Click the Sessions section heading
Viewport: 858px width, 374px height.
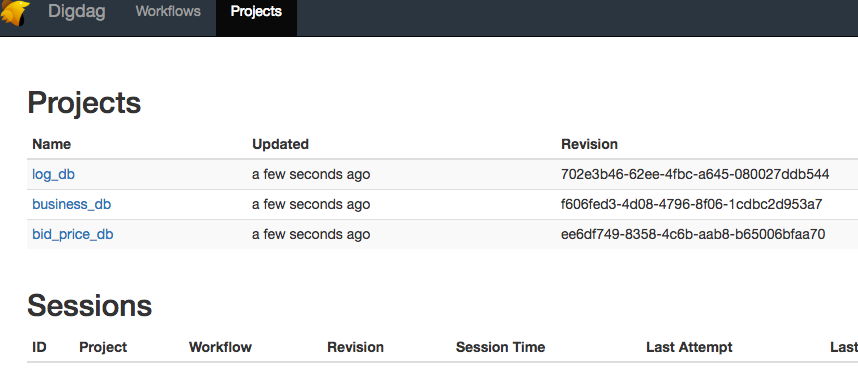pos(90,305)
